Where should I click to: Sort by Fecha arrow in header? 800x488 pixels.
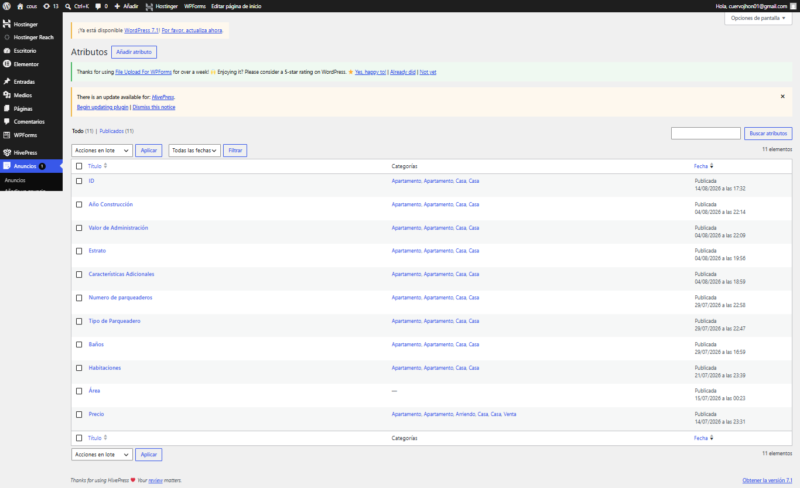[x=711, y=166]
